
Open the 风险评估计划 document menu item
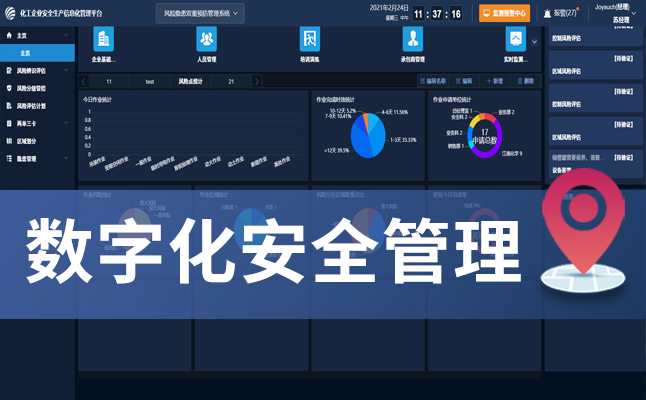click(x=37, y=106)
